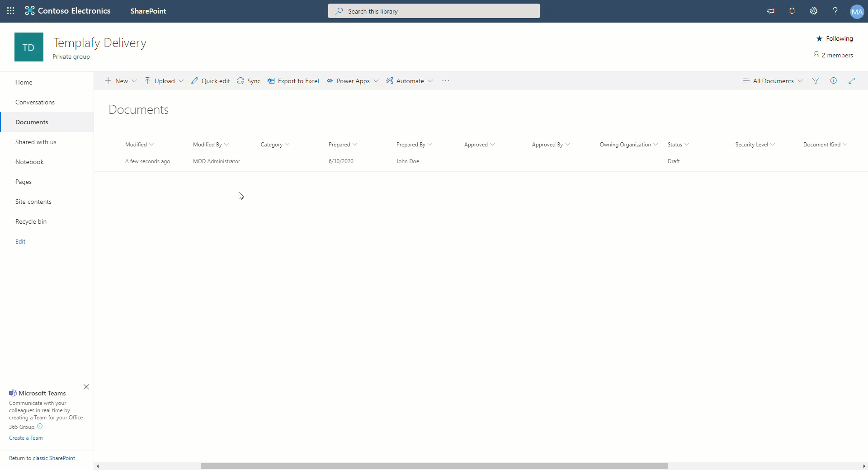The height and width of the screenshot is (470, 868).
Task: Open the more commands ellipsis
Action: 446,81
